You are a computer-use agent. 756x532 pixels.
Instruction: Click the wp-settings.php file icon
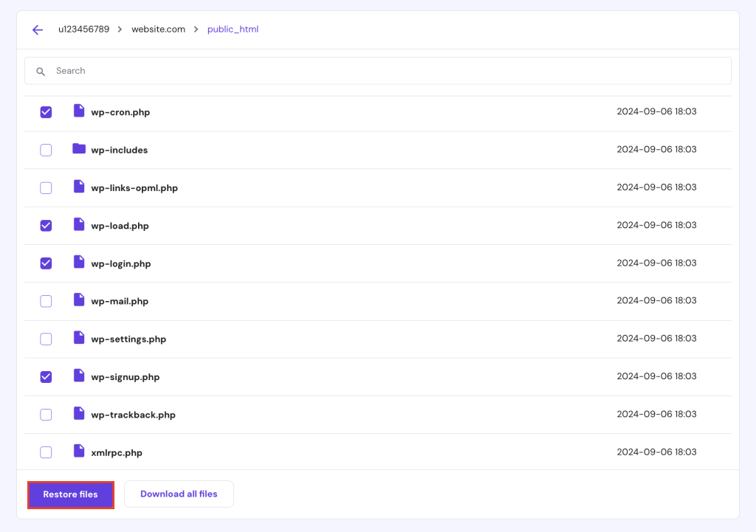[79, 339]
